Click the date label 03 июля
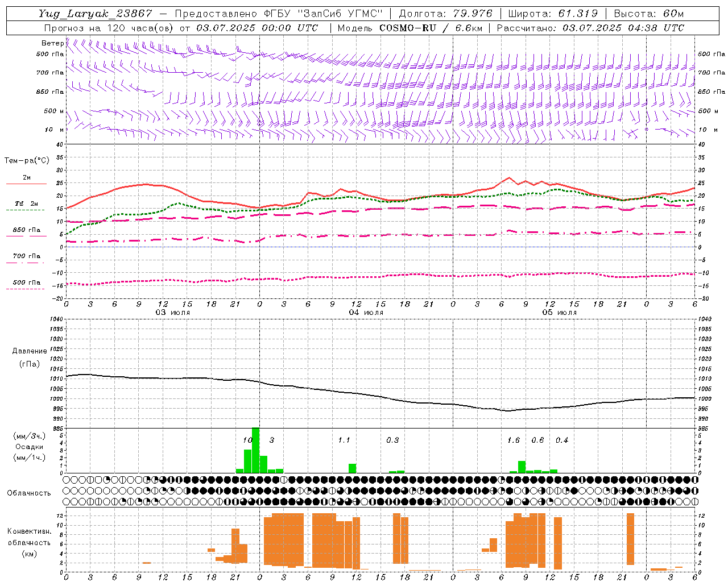The height and width of the screenshot is (582, 728). coord(173,313)
